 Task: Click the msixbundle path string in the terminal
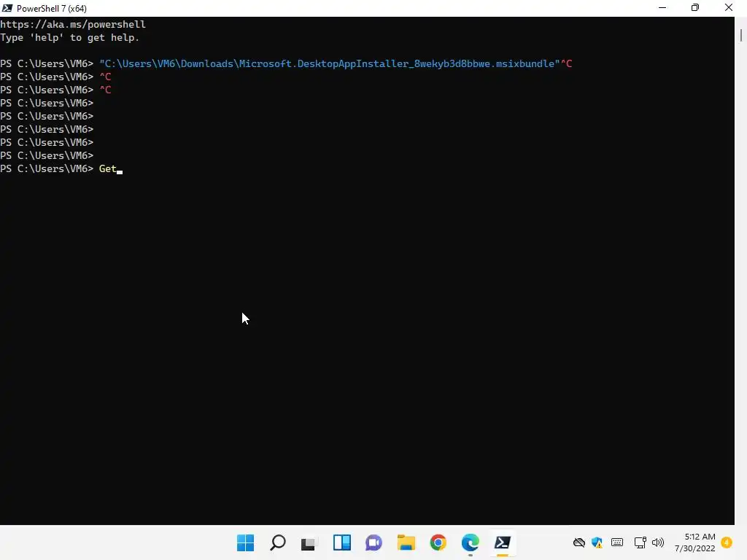click(329, 63)
